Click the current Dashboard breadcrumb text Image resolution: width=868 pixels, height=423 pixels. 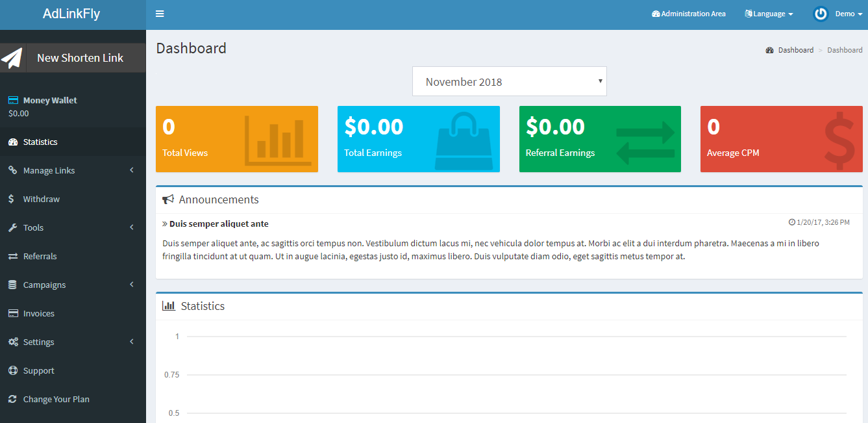(x=845, y=50)
